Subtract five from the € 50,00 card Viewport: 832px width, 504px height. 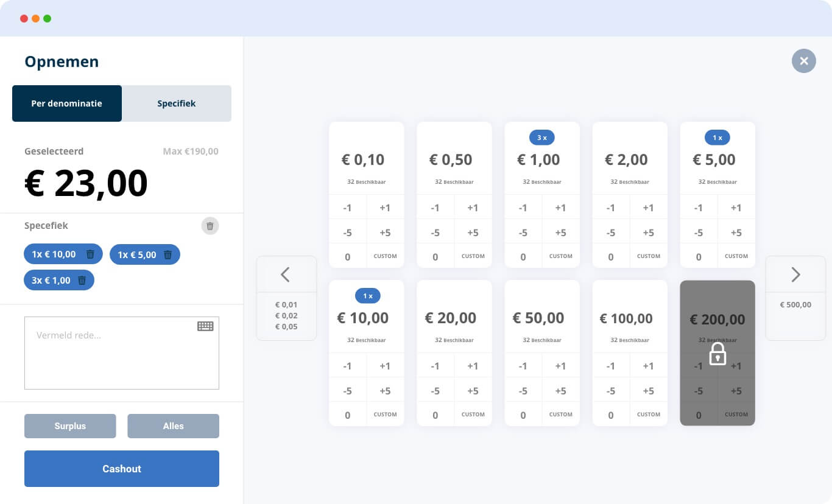pyautogui.click(x=523, y=391)
